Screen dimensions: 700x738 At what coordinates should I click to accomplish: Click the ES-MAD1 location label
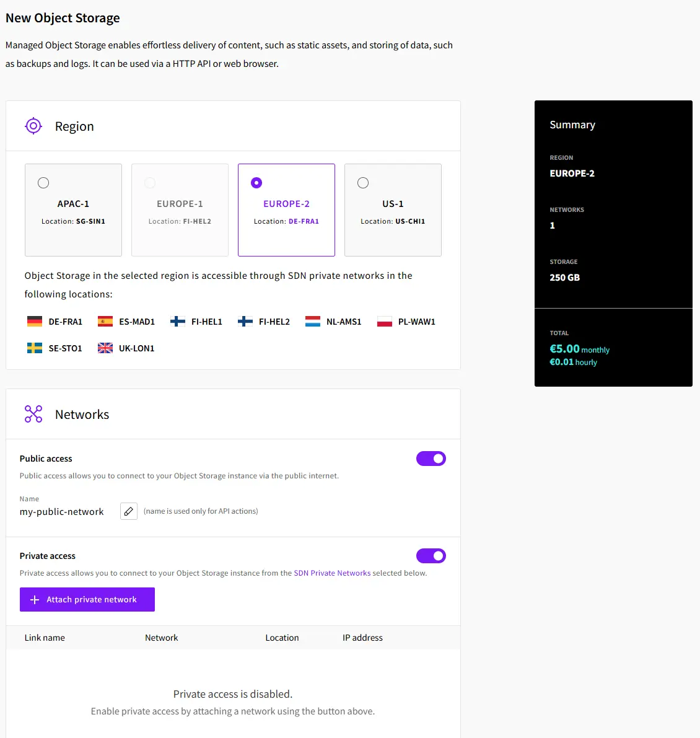(x=137, y=322)
